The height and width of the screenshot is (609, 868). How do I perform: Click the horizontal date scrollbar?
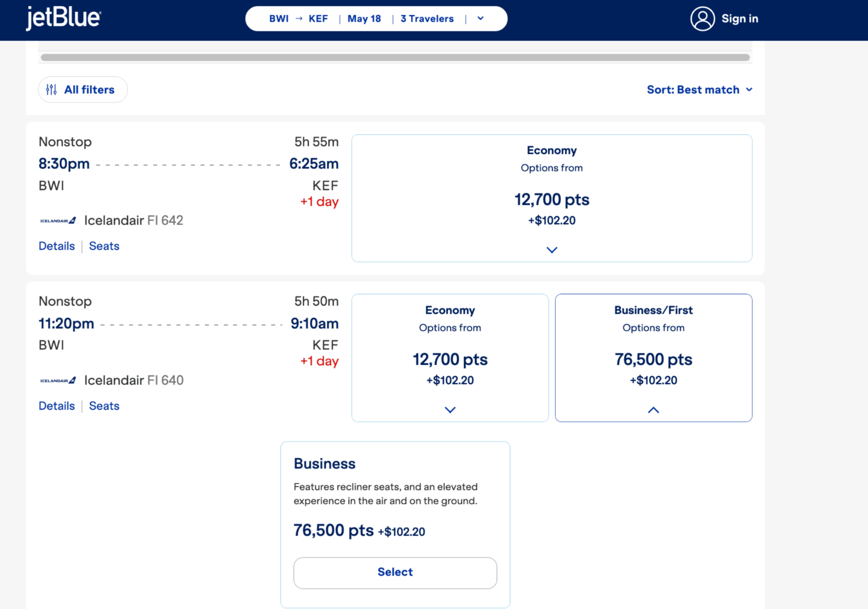[x=395, y=58]
